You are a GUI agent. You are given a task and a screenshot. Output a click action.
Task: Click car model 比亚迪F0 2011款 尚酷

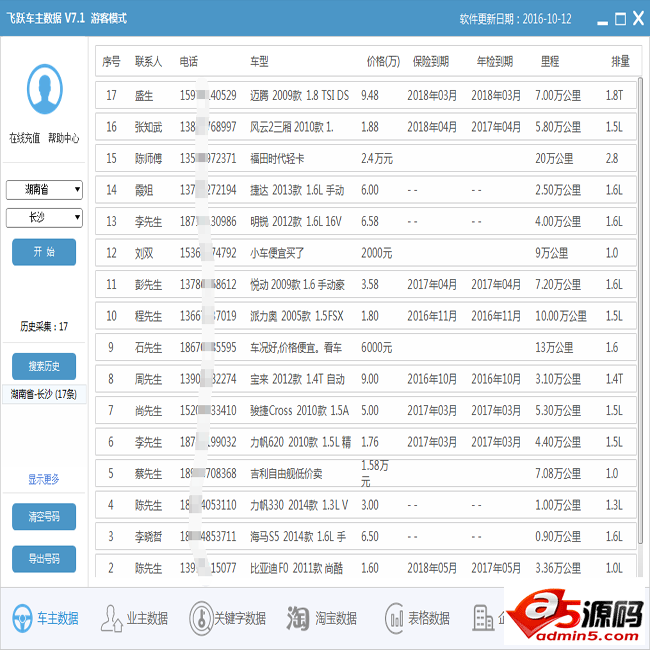click(296, 568)
